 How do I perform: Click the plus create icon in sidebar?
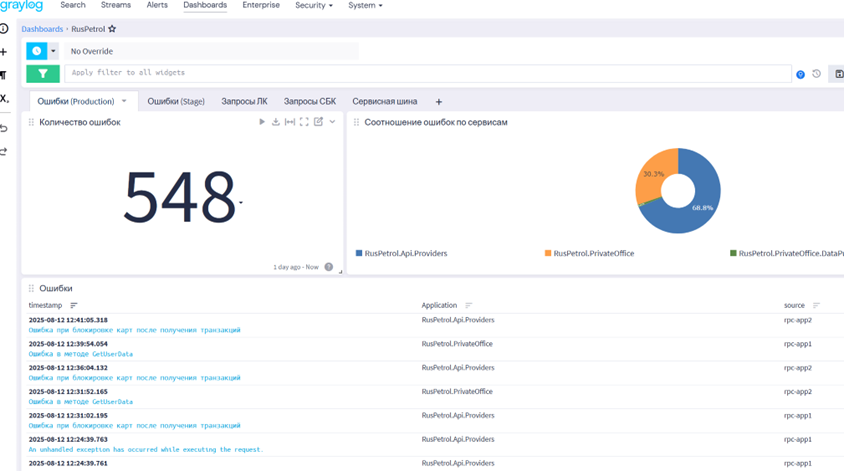pos(4,52)
